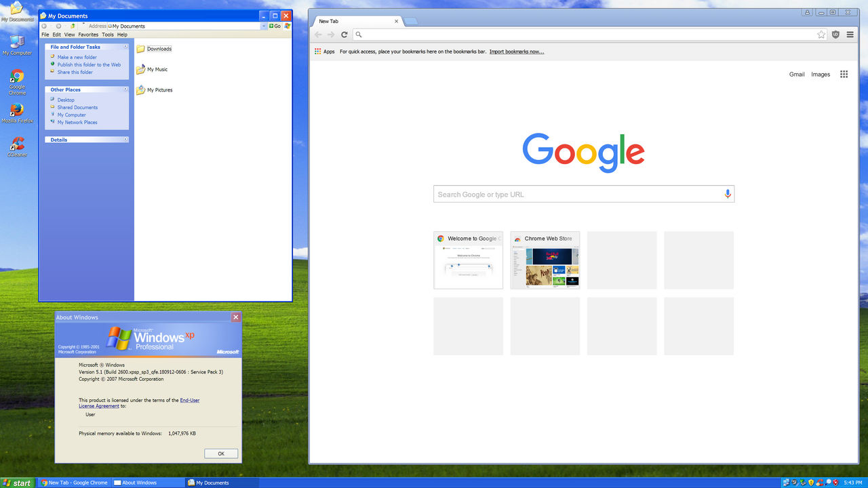Switch to About Windows taskbar button

click(149, 483)
